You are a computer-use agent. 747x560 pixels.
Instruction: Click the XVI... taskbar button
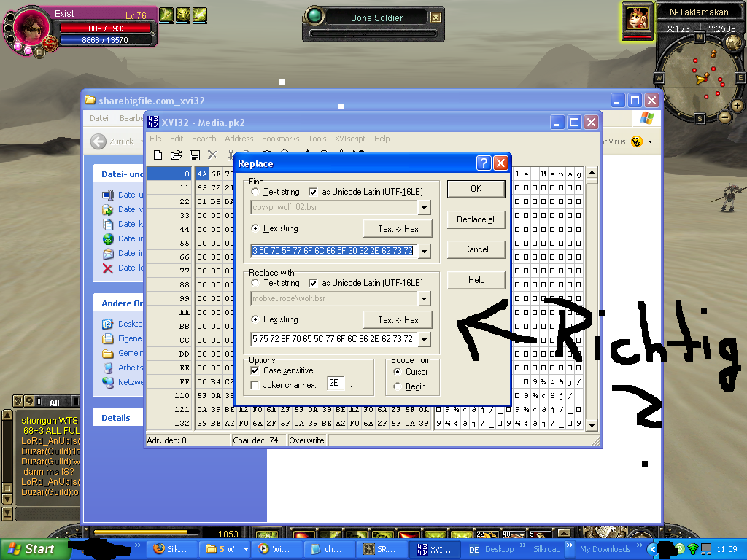point(434,549)
